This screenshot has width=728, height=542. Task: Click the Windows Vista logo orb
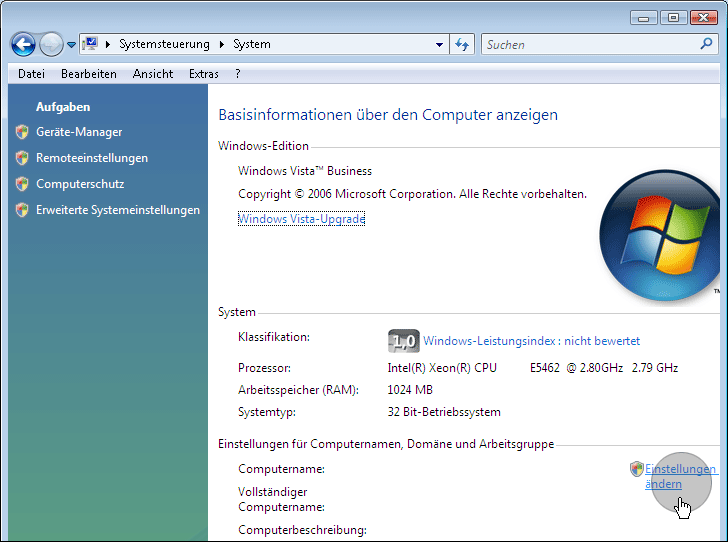[660, 237]
